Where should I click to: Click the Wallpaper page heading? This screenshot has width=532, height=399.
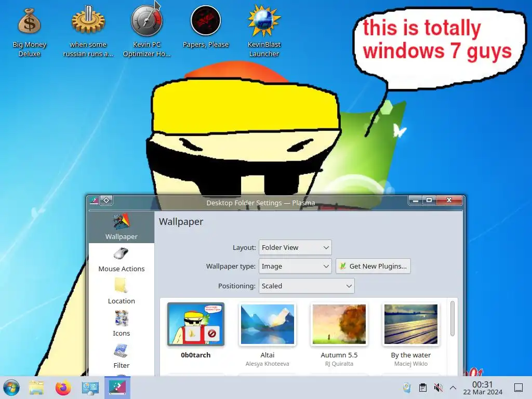pyautogui.click(x=181, y=221)
